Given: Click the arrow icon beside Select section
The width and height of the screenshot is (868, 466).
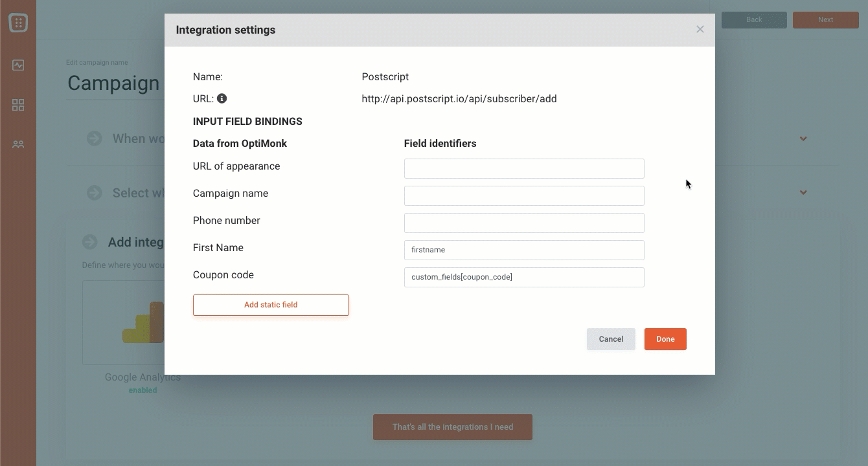Looking at the screenshot, I should [x=95, y=193].
